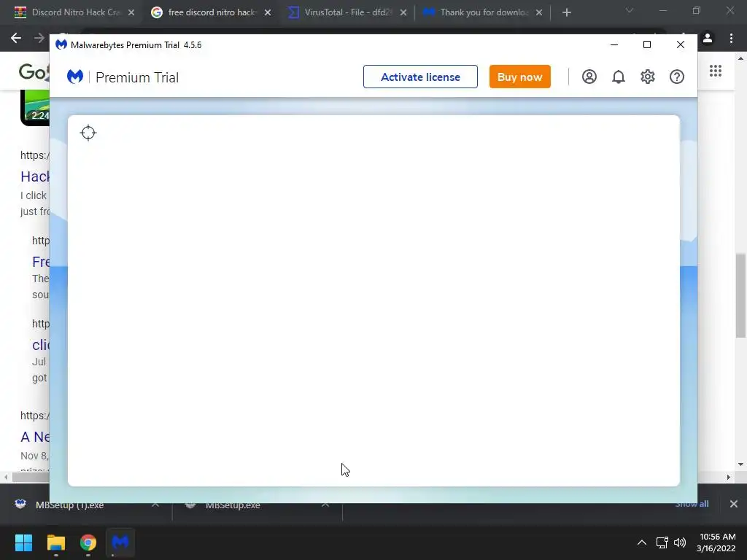Open the notifications bell in Malwarebytes
Image resolution: width=747 pixels, height=560 pixels.
coord(619,77)
